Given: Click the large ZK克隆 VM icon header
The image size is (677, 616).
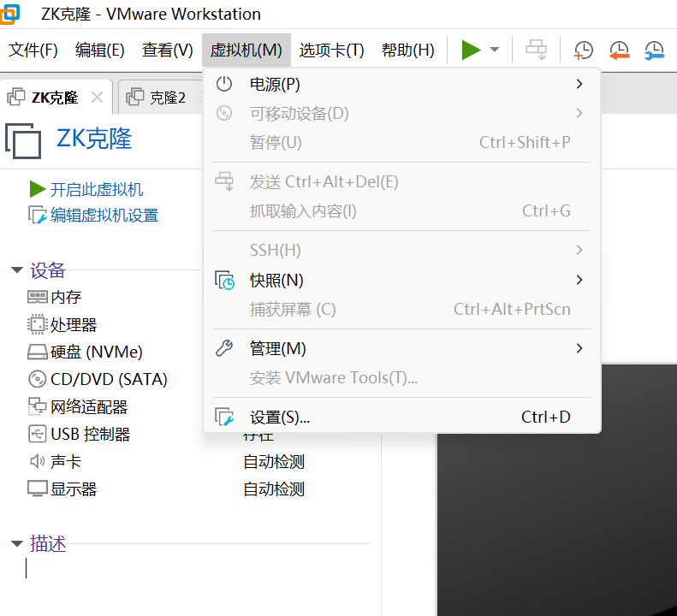Looking at the screenshot, I should 23,140.
